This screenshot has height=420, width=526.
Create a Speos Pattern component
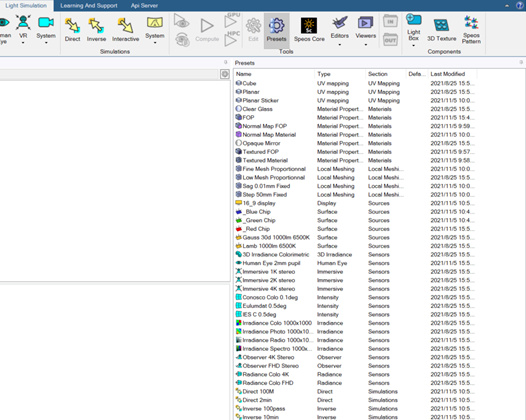click(471, 30)
